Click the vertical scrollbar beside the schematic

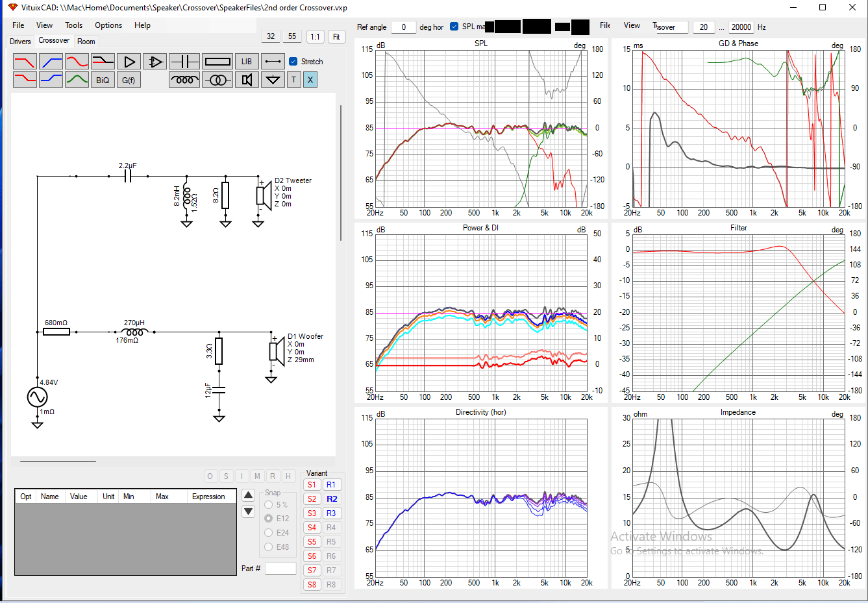341,173
